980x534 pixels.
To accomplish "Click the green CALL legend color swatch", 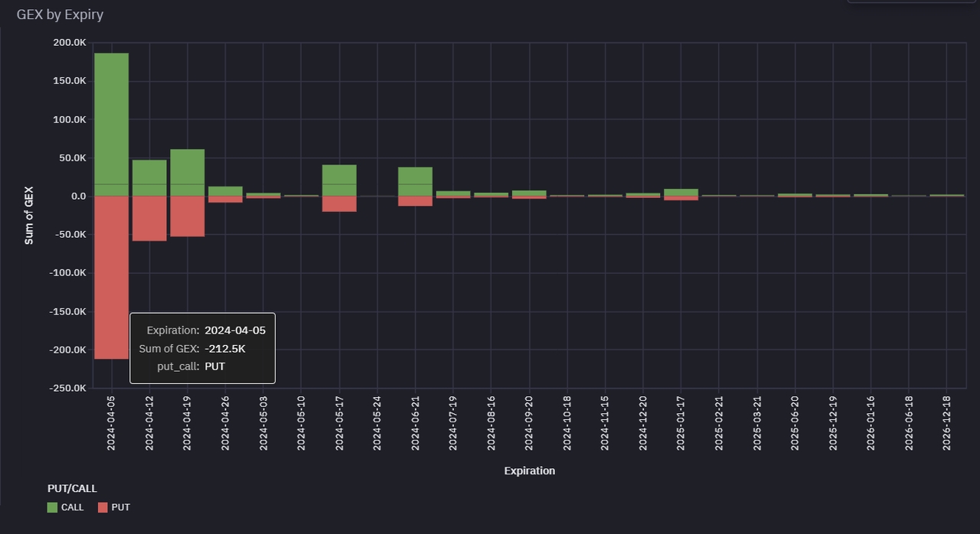I will 52,507.
